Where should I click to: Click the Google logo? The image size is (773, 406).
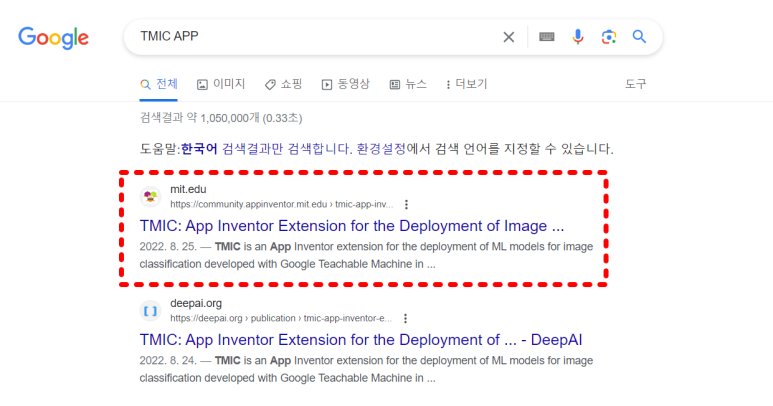53,38
